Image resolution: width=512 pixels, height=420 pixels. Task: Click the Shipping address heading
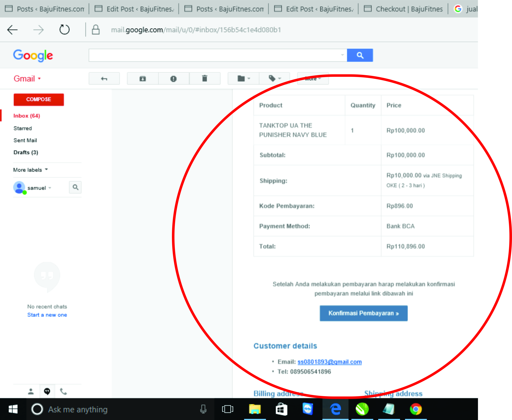tap(393, 394)
